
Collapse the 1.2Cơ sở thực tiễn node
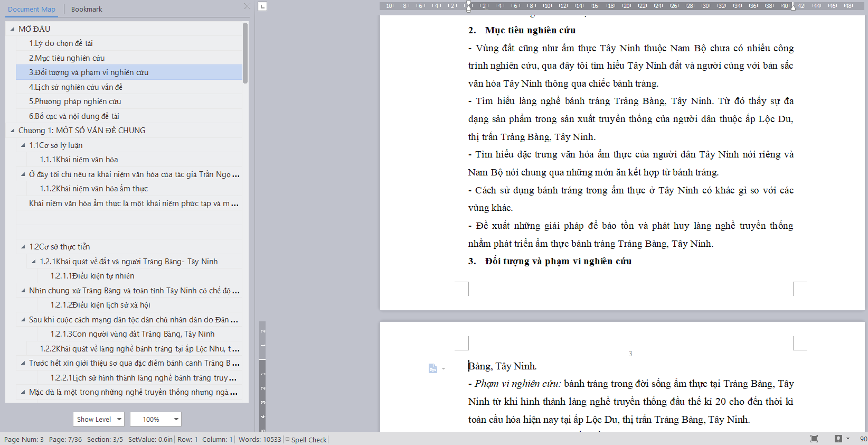23,247
